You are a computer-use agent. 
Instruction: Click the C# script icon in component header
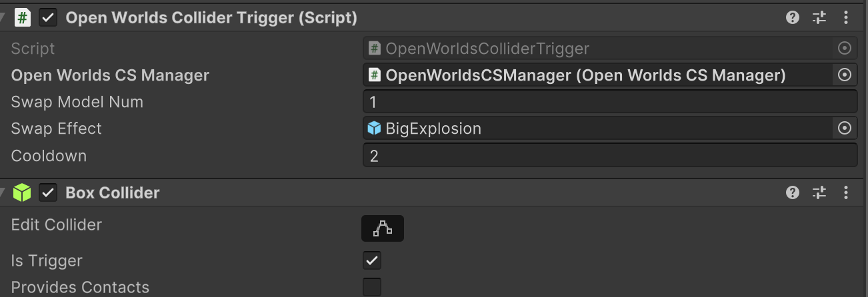coord(22,18)
